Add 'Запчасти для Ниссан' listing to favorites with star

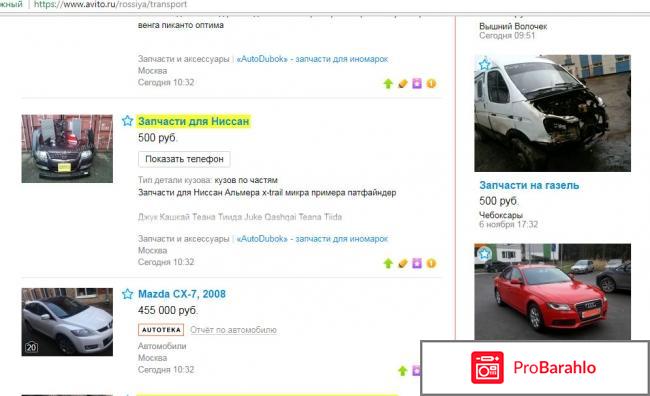pos(127,121)
